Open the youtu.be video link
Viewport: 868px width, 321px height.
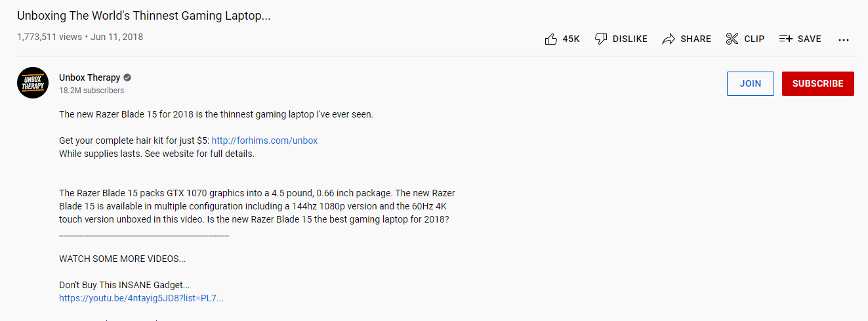point(141,298)
